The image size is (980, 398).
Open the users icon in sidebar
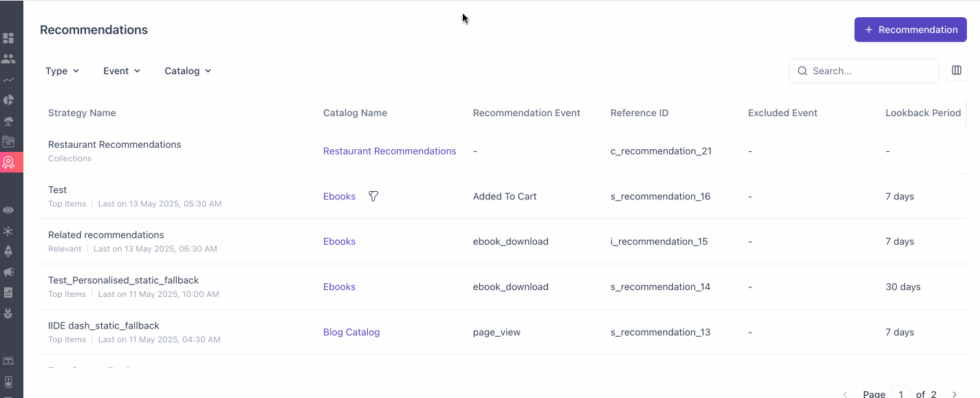[x=8, y=59]
